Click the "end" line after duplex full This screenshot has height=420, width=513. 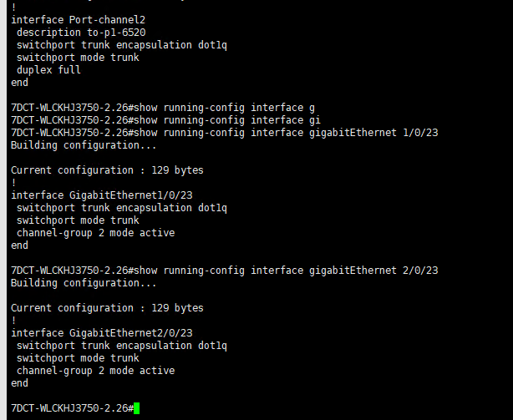click(19, 83)
